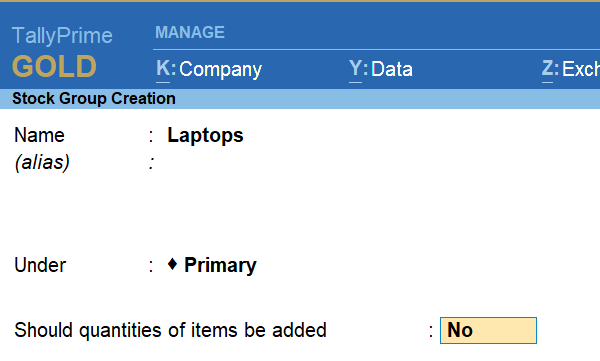Click the underlined Z shortcut letter

(548, 69)
